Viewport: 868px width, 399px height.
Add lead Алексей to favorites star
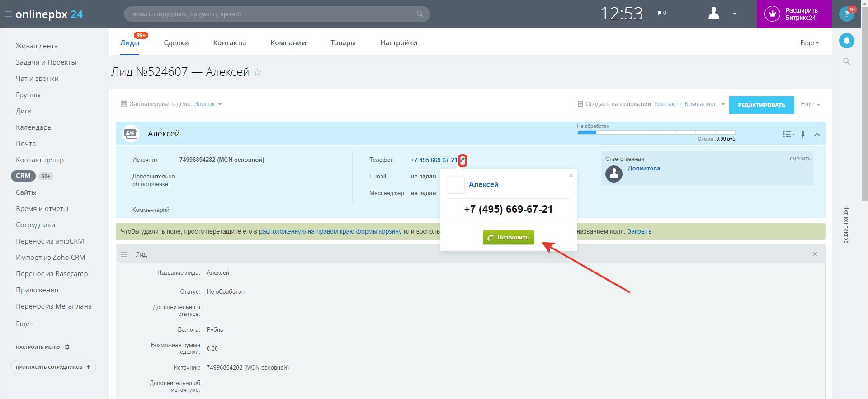point(258,72)
